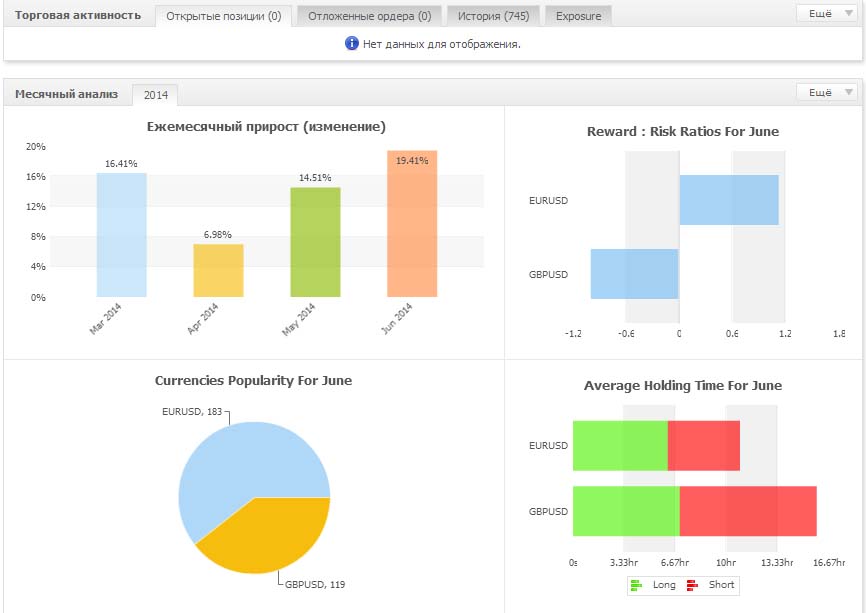
Task: Switch to Отложенные ордера (0) tab
Action: point(369,16)
